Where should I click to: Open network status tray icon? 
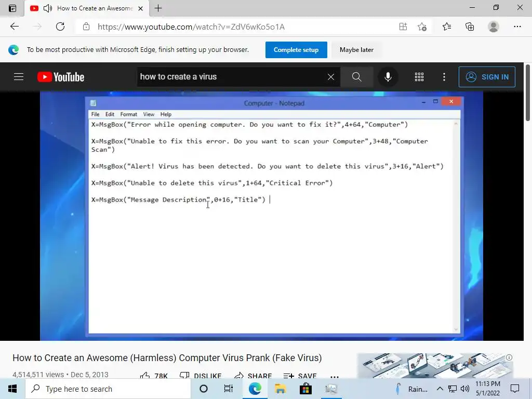coord(453,389)
